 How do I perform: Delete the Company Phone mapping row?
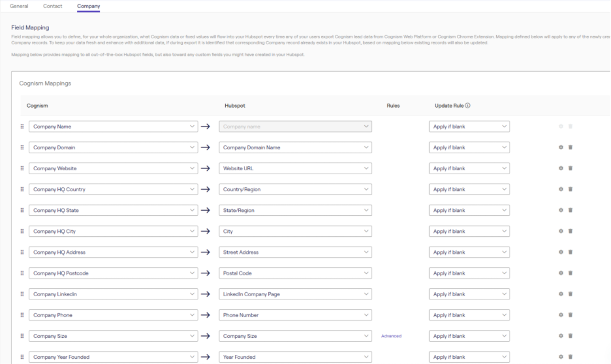570,315
